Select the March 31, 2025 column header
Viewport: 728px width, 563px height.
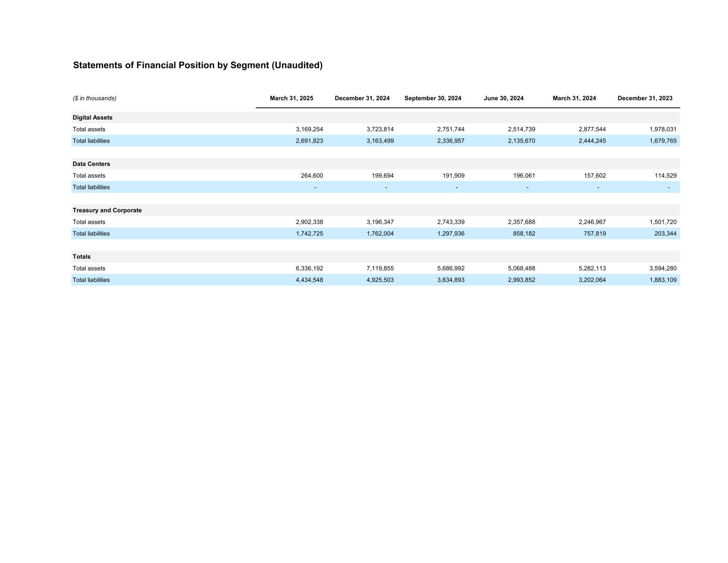point(292,98)
